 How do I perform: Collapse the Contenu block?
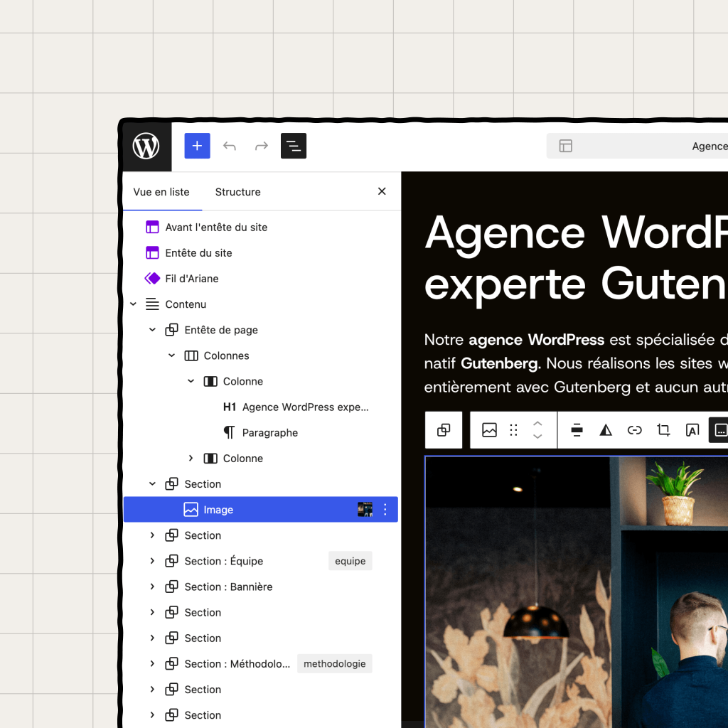point(133,304)
